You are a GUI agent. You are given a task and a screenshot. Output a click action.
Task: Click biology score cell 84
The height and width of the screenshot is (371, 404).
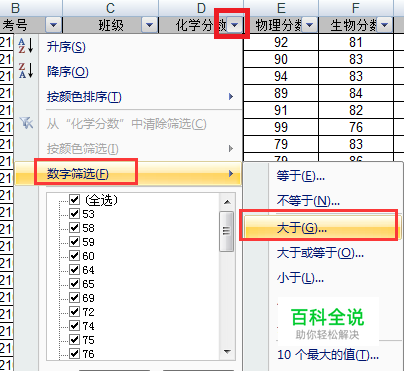click(x=356, y=93)
